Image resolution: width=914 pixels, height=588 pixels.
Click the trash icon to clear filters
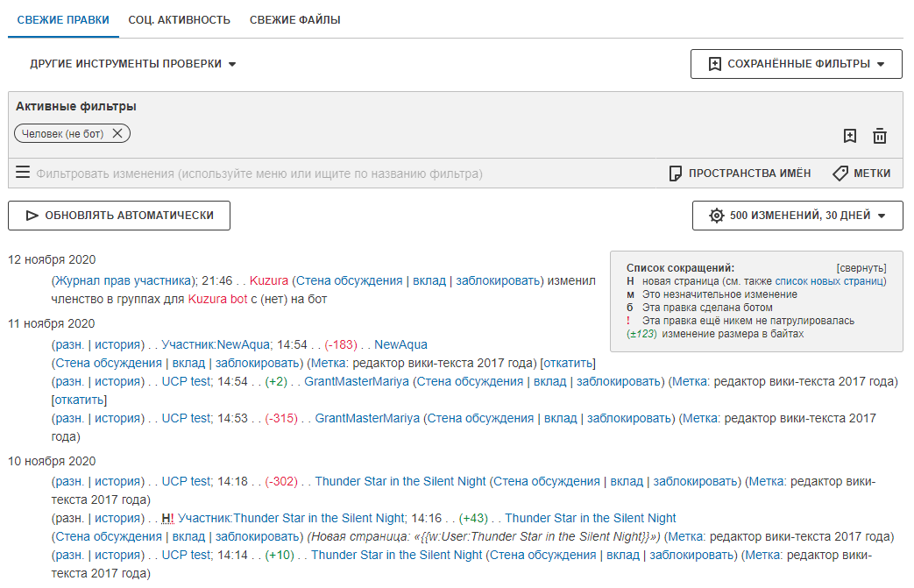(x=880, y=136)
